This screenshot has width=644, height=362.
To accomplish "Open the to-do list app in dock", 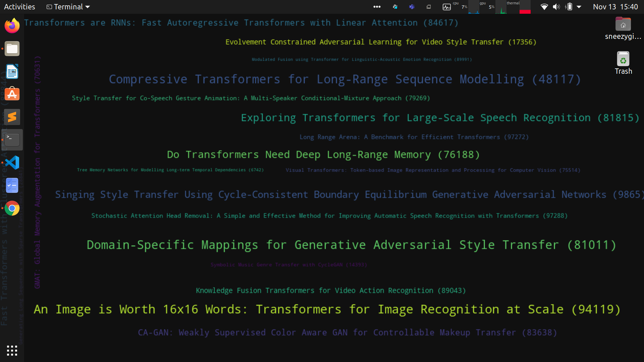I will pos(12,185).
